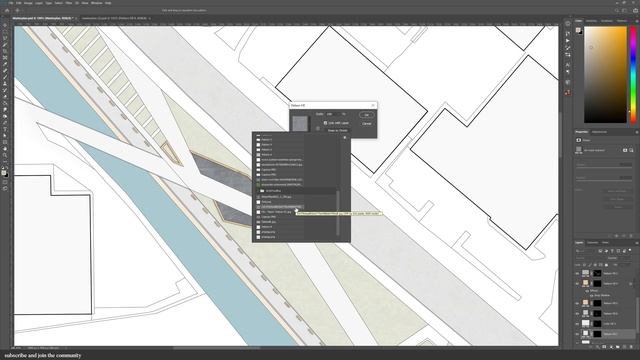
Task: Expand the pattern folder group row
Action: 258,191
